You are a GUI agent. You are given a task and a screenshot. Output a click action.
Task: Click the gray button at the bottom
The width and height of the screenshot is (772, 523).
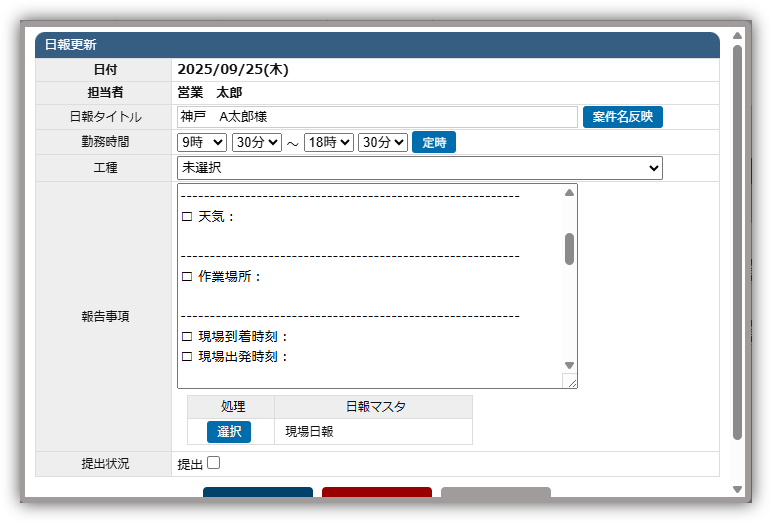click(495, 493)
